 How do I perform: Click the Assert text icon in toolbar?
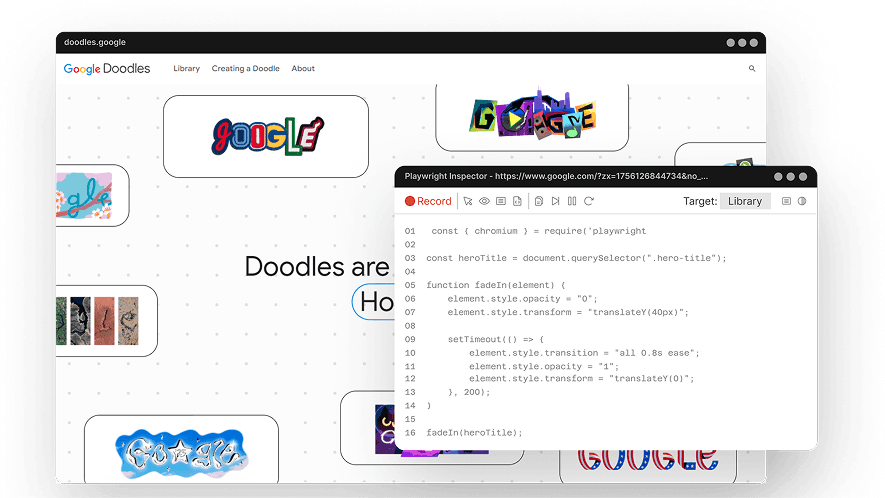click(501, 201)
